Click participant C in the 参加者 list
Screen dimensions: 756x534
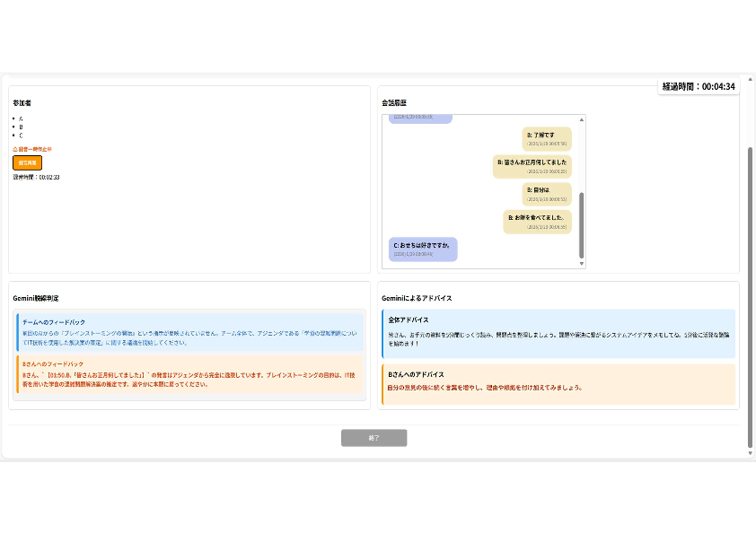21,136
